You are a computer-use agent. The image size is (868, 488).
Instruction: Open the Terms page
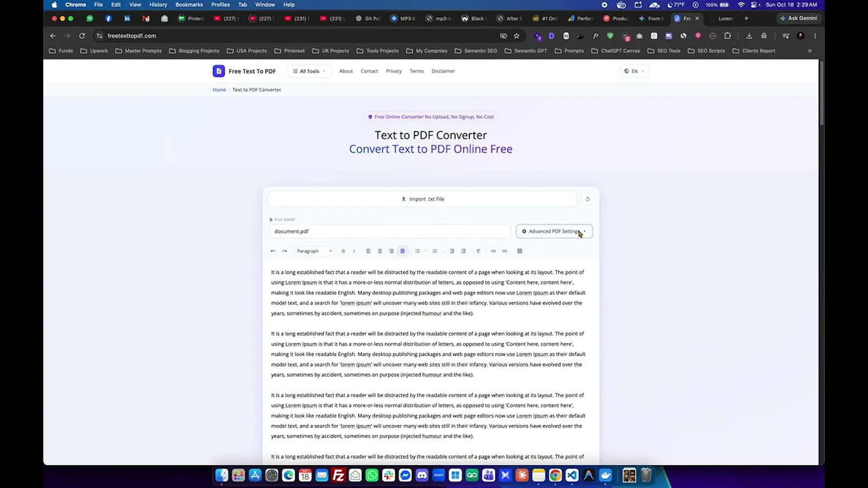pyautogui.click(x=417, y=71)
